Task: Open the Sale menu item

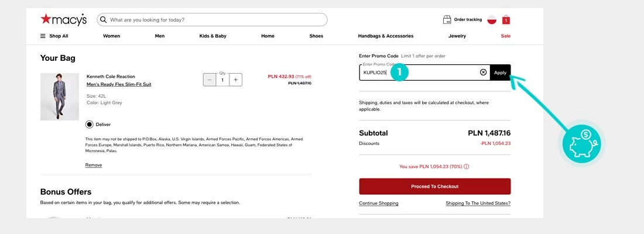Action: click(x=505, y=36)
